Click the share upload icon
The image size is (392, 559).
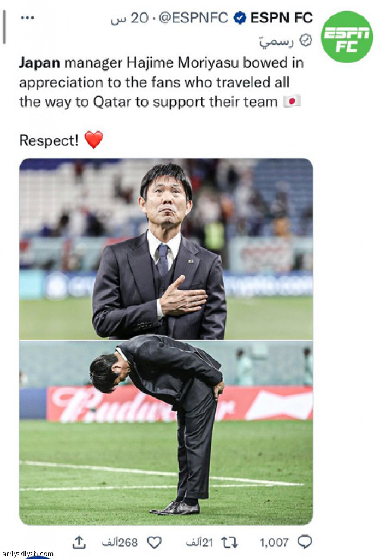pyautogui.click(x=79, y=542)
